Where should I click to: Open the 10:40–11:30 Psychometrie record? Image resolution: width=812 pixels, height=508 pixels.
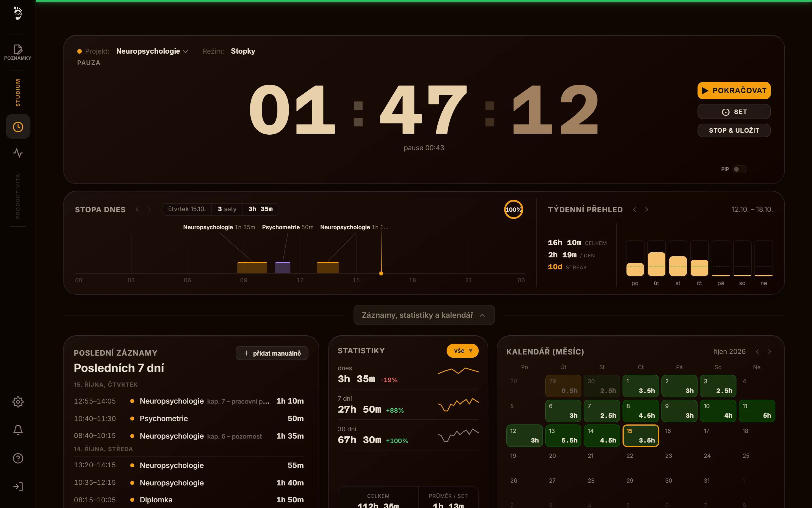(x=189, y=418)
